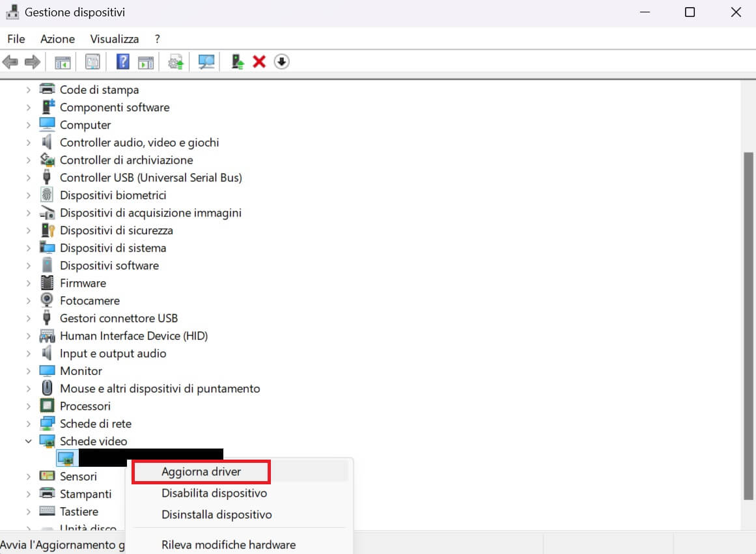
Task: Expand the Dispositivi di sistema node
Action: point(28,248)
